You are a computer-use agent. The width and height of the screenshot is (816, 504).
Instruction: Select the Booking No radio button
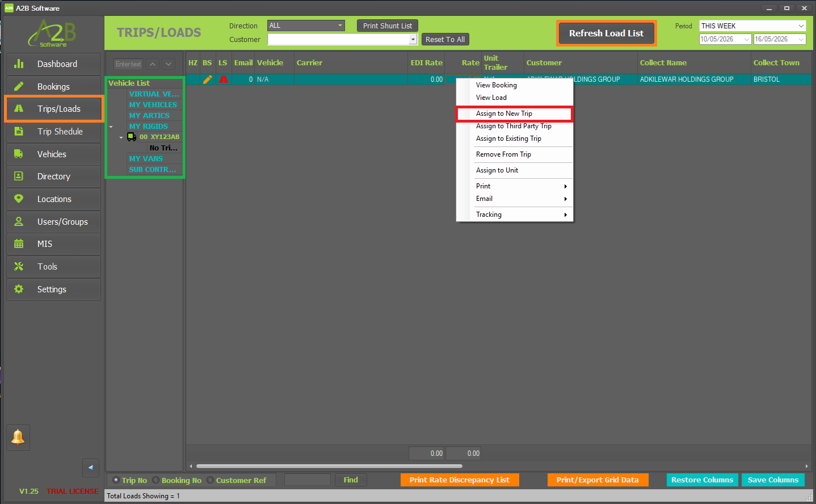(155, 480)
